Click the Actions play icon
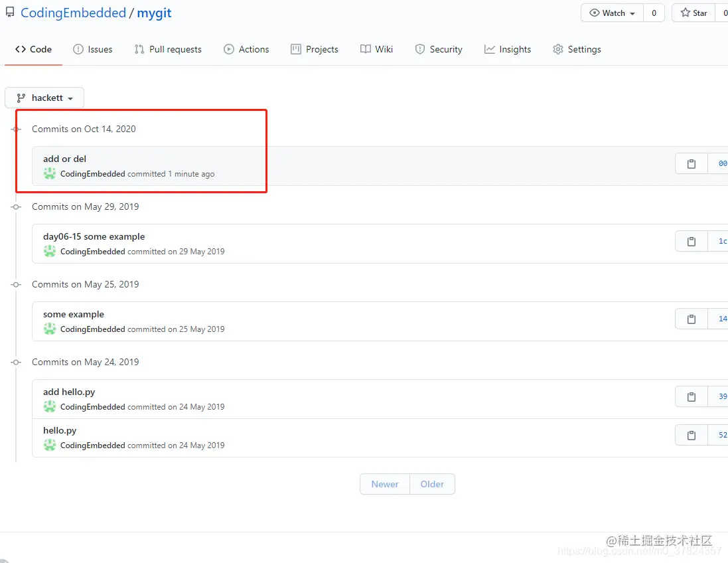The height and width of the screenshot is (563, 728). [x=229, y=49]
